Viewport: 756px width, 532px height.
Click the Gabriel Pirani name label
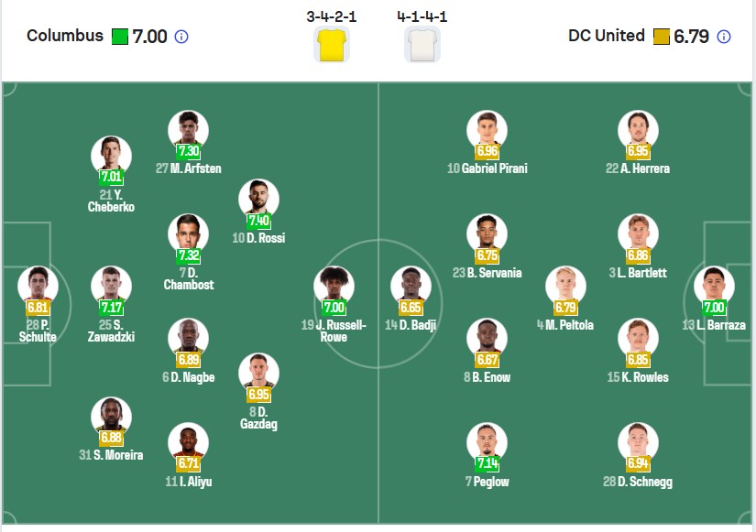pos(488,168)
